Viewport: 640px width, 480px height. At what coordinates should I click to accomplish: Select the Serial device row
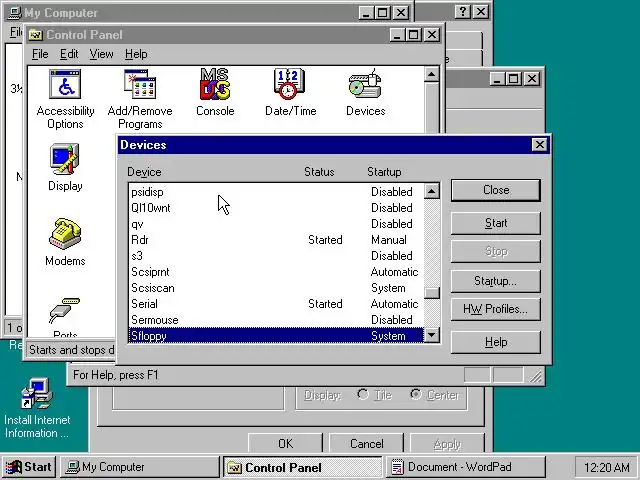[x=276, y=304]
